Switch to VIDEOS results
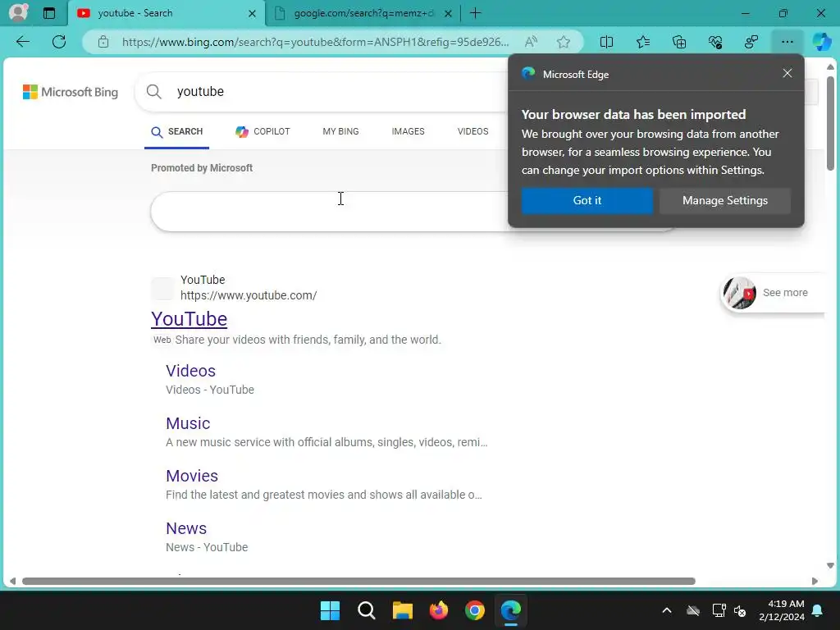The image size is (840, 630). tap(472, 132)
